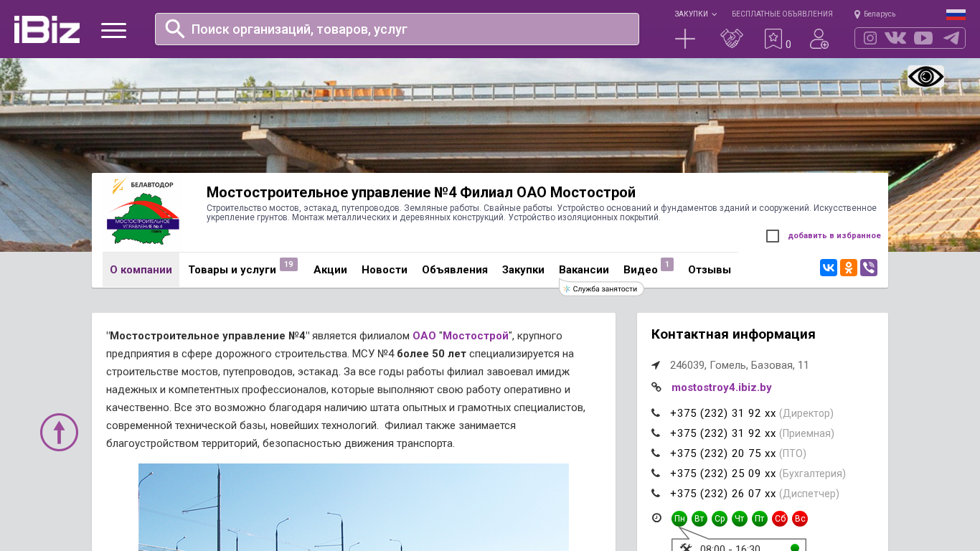This screenshot has height=551, width=980.
Task: Click the user account register icon
Action: (819, 39)
